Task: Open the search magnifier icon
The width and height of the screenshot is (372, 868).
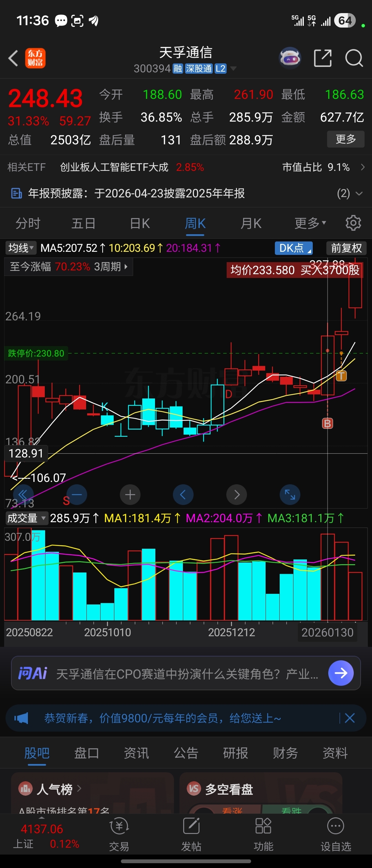Action: [354, 58]
